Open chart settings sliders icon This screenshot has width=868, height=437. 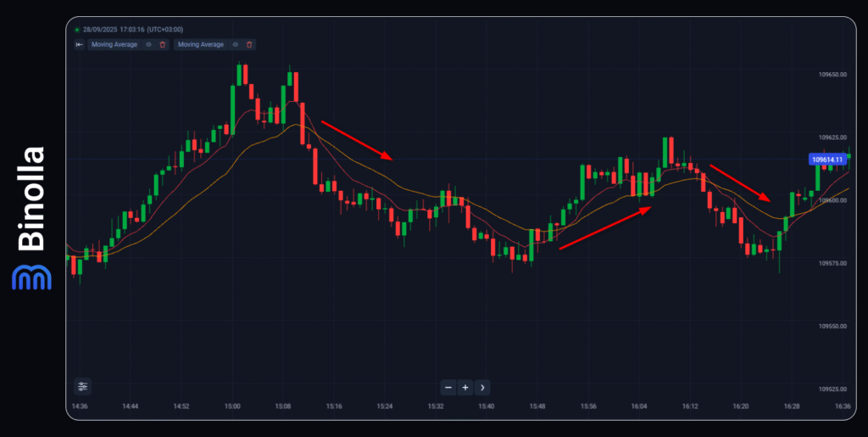click(x=82, y=387)
